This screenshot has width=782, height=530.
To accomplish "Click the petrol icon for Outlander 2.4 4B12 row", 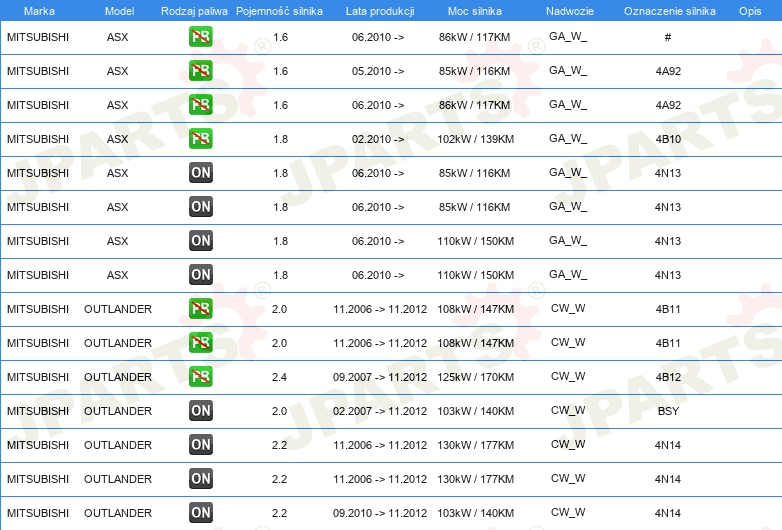I will click(200, 376).
